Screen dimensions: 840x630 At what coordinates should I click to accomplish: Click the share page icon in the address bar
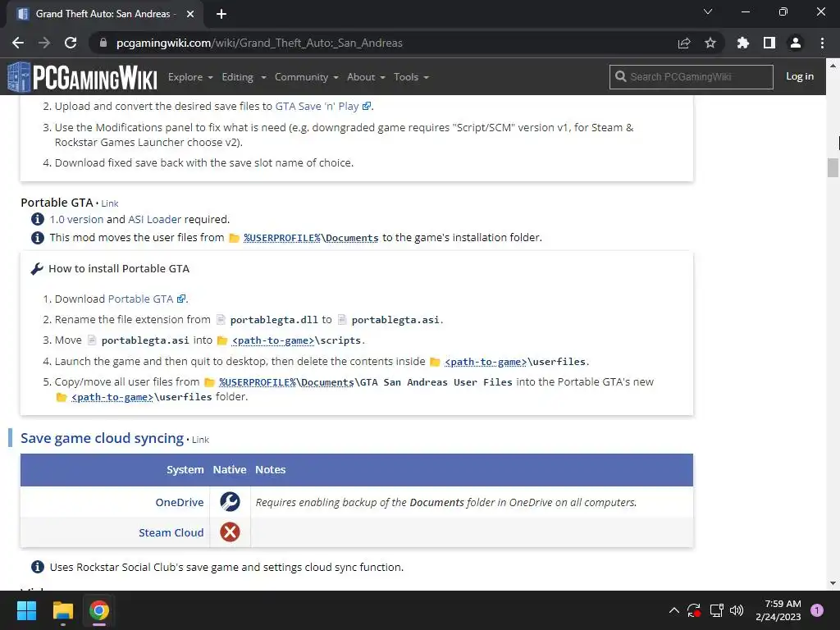pyautogui.click(x=684, y=43)
